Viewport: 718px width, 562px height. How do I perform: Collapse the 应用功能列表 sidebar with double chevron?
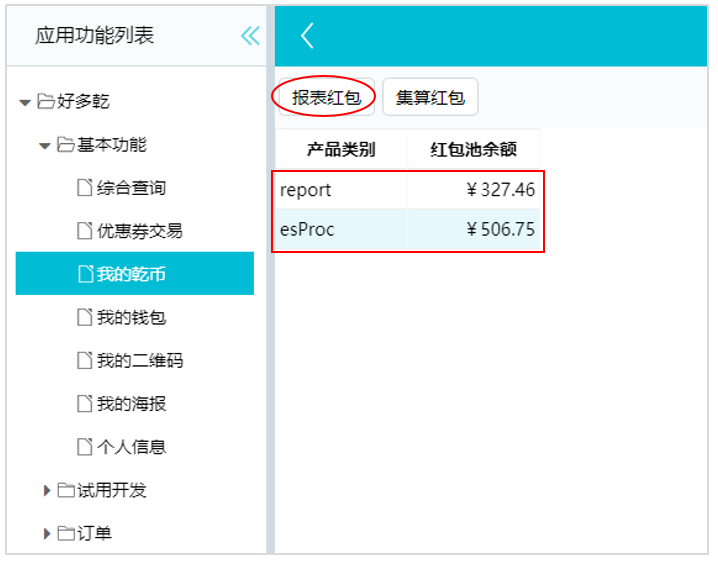[x=250, y=36]
